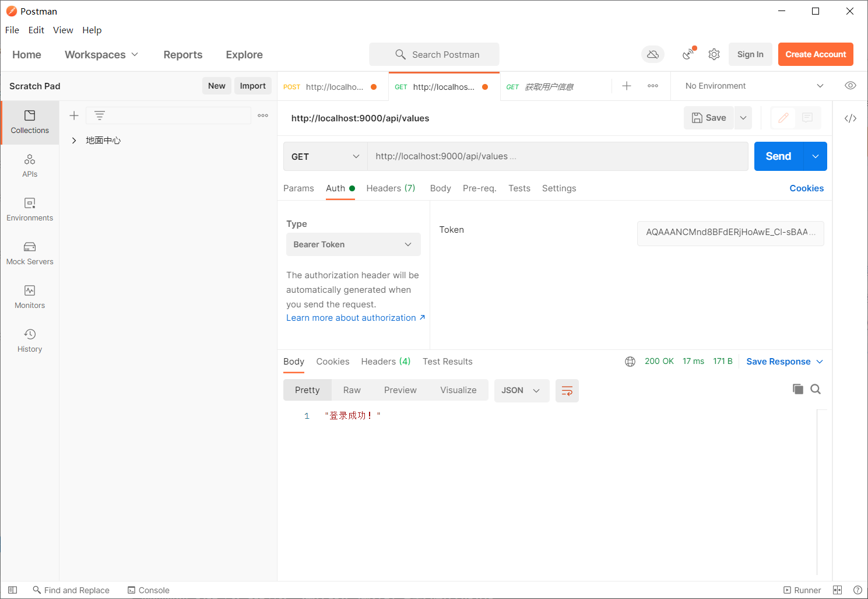
Task: Switch to the Params tab
Action: point(298,188)
